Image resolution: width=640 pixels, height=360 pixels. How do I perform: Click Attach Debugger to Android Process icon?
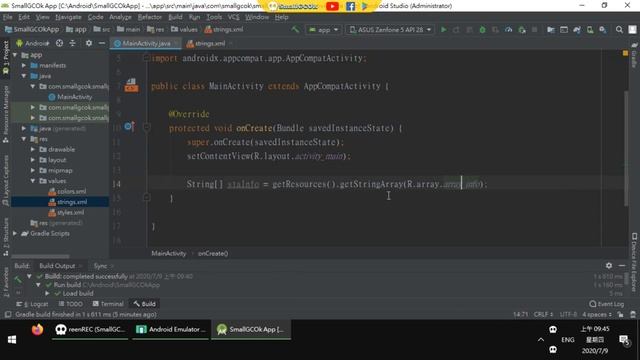click(522, 30)
